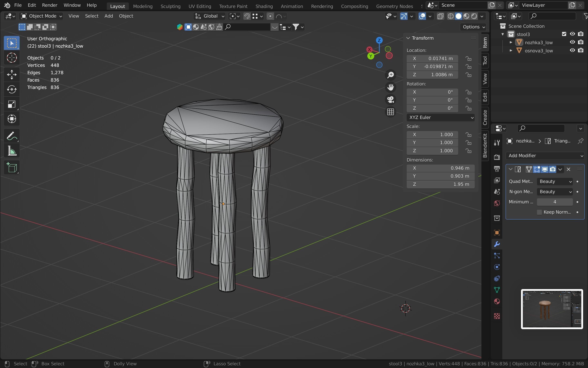588x368 pixels.
Task: Open the Physics properties tab icon
Action: point(497,267)
